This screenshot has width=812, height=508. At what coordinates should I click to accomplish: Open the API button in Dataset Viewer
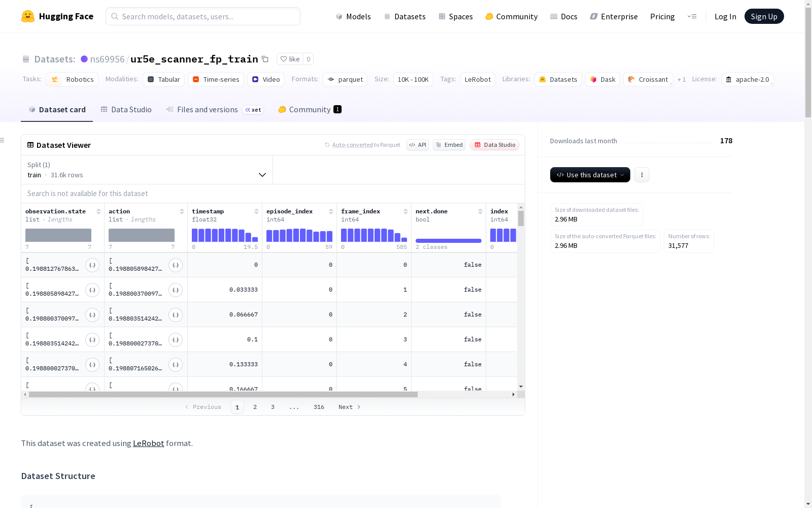418,145
